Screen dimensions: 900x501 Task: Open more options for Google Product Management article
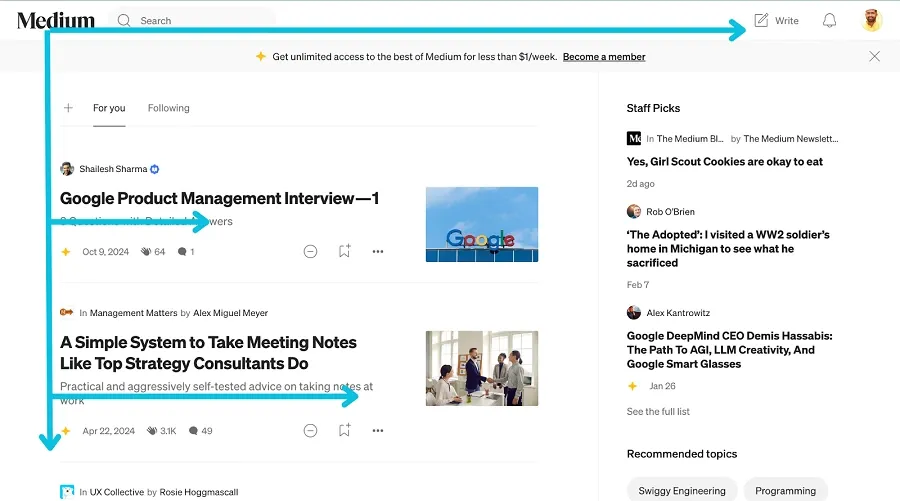(378, 251)
